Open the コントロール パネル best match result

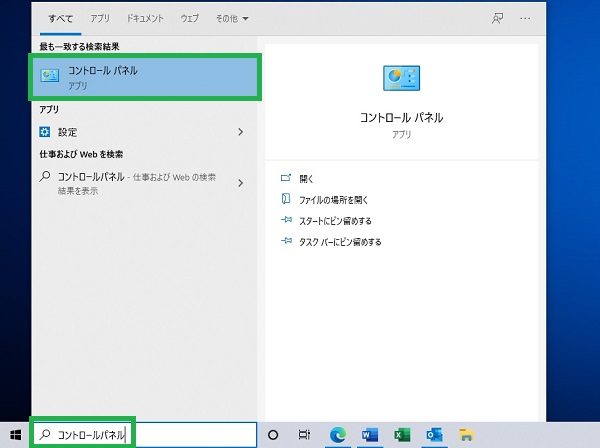145,77
